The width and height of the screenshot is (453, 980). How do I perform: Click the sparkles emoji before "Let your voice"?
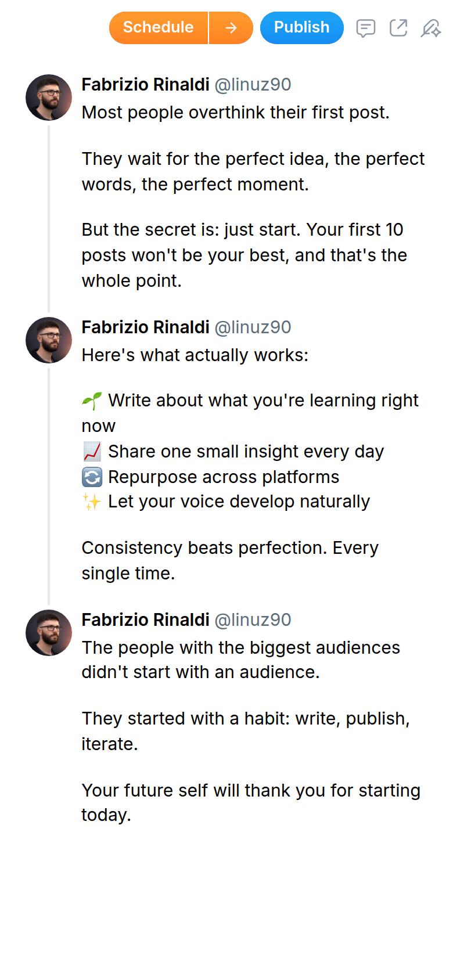[92, 502]
